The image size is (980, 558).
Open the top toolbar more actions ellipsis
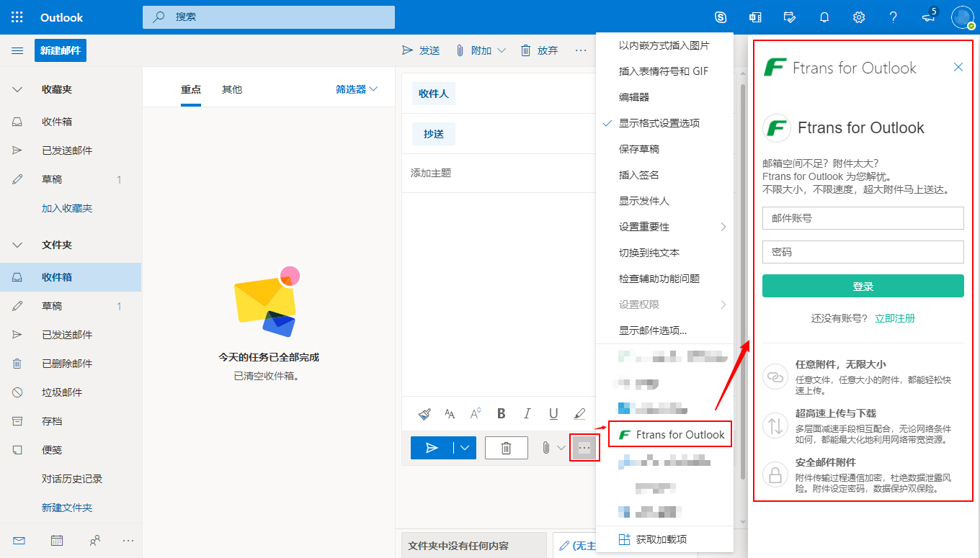click(x=581, y=50)
